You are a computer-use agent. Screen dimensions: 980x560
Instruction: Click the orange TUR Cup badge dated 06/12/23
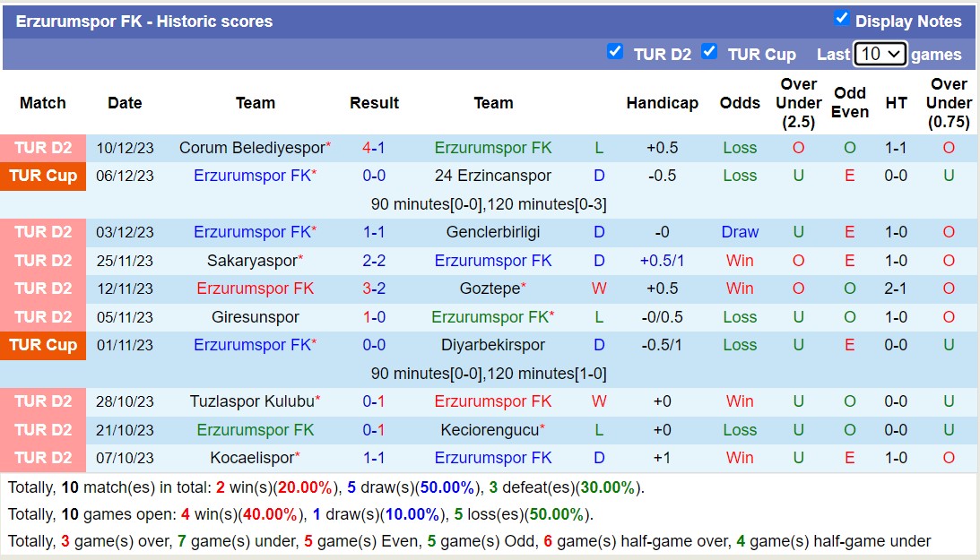click(x=43, y=176)
